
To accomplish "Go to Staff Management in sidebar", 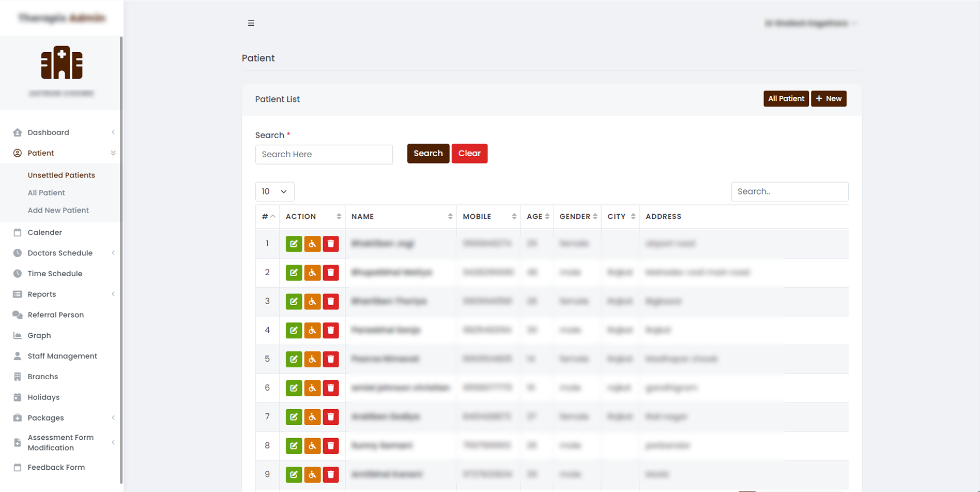I will [x=62, y=356].
